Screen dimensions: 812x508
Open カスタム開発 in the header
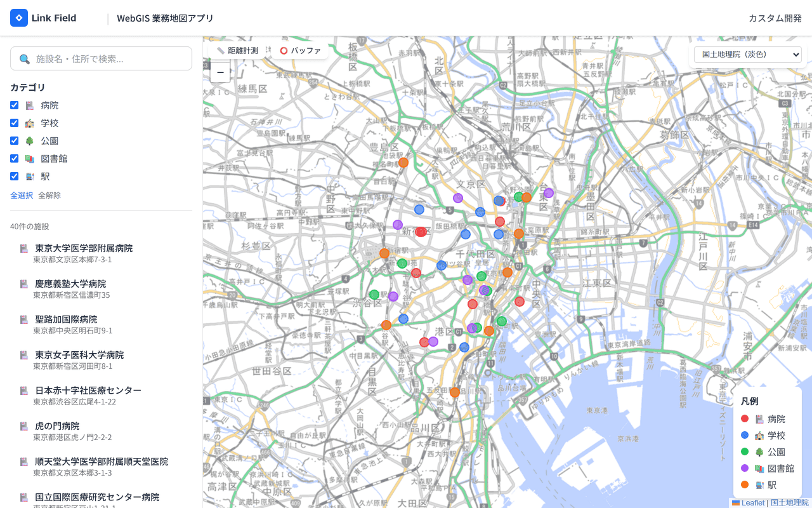(775, 18)
